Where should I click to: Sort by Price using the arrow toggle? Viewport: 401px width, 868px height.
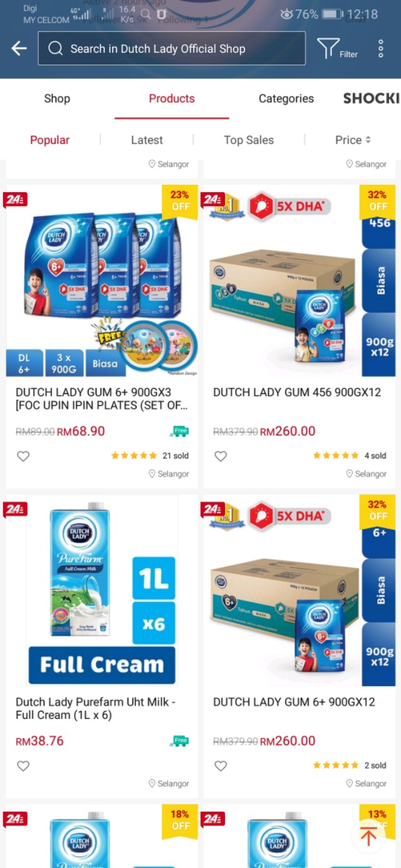point(353,140)
